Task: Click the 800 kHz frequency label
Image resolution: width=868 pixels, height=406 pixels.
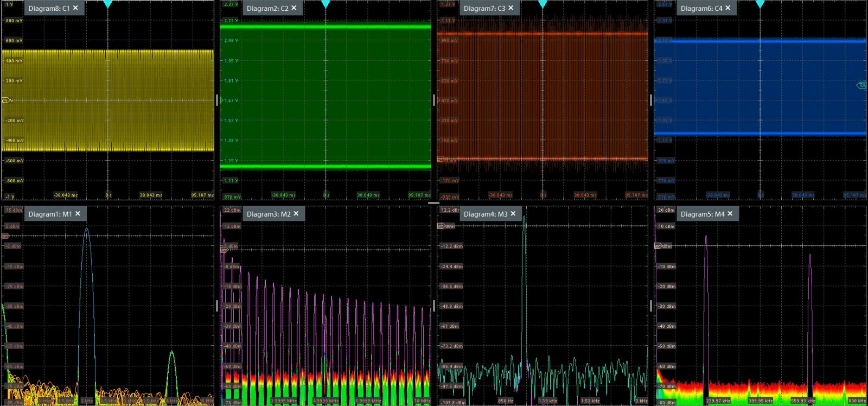Action: 857,401
